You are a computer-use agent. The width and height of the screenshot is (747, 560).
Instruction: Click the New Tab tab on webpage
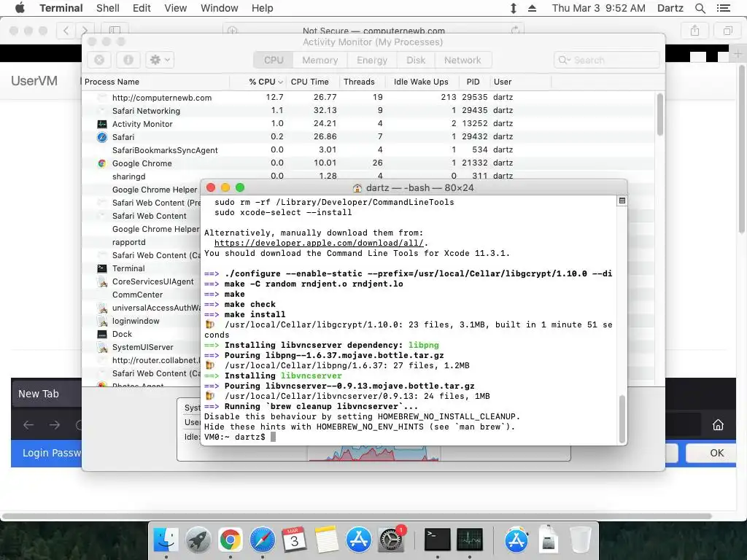point(46,394)
